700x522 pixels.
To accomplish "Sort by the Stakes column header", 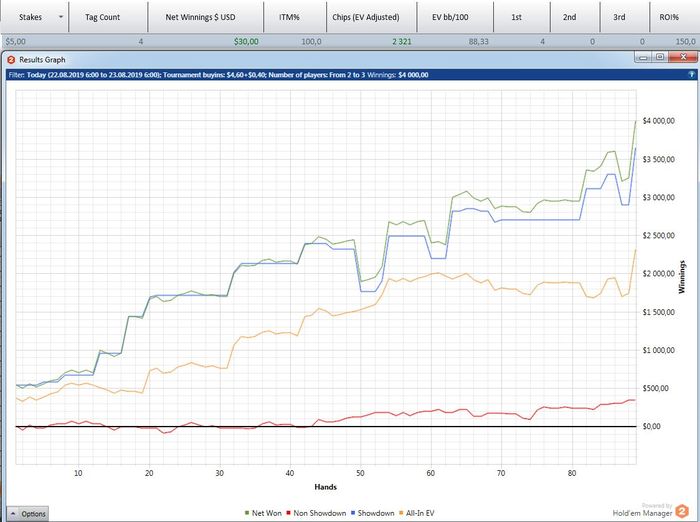I will click(x=30, y=17).
